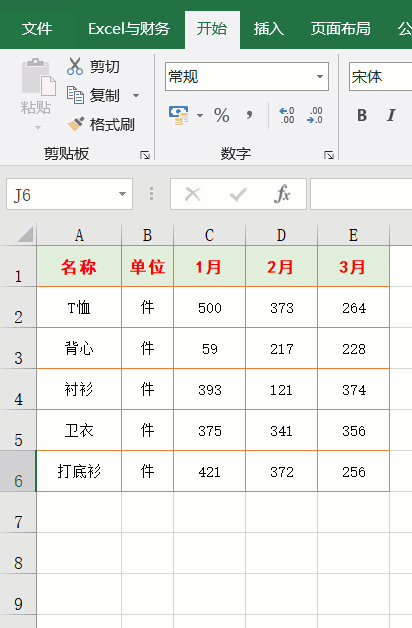
Task: Apply comma style format
Action: coord(249,115)
